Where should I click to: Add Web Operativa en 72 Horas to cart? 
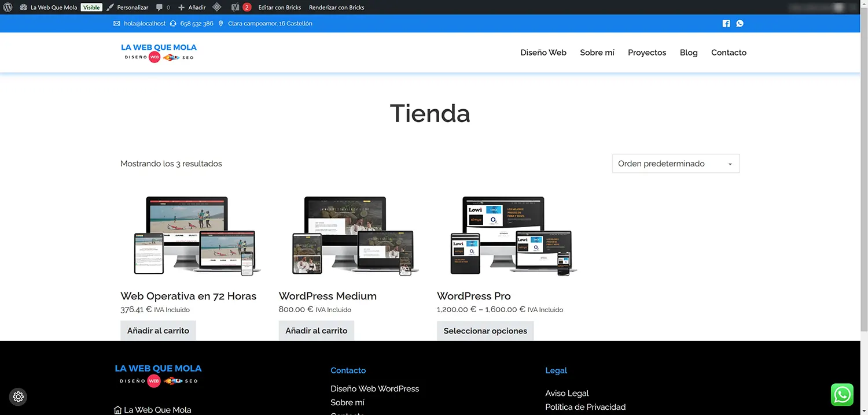click(158, 331)
